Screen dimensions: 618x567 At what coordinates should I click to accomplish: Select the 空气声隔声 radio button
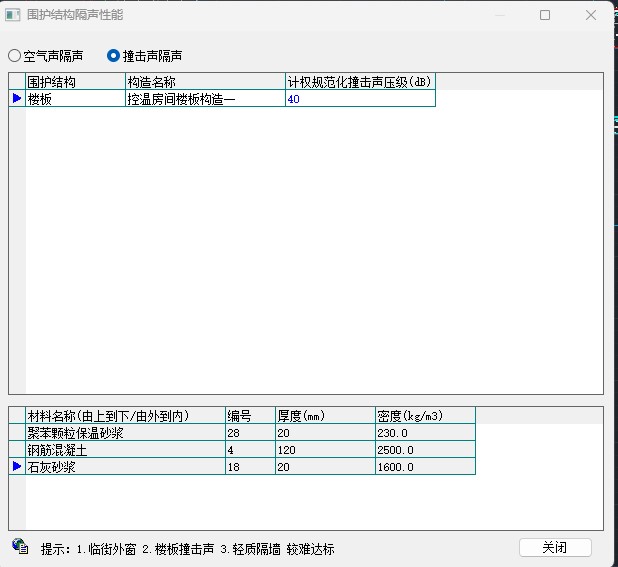(x=15, y=56)
